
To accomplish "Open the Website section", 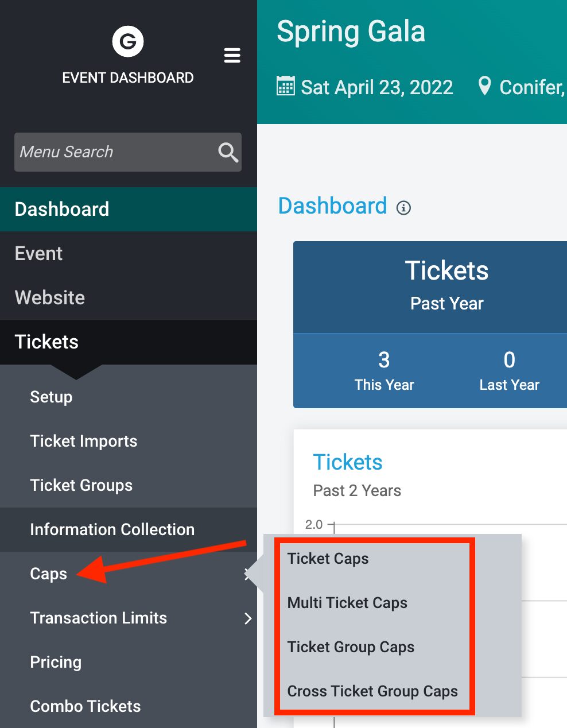I will coord(49,297).
